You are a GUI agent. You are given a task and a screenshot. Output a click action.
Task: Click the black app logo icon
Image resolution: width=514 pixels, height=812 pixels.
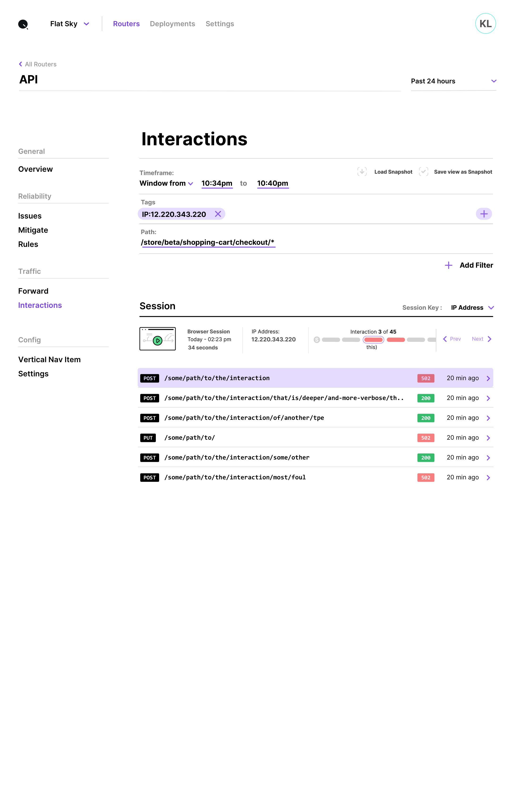coord(23,24)
